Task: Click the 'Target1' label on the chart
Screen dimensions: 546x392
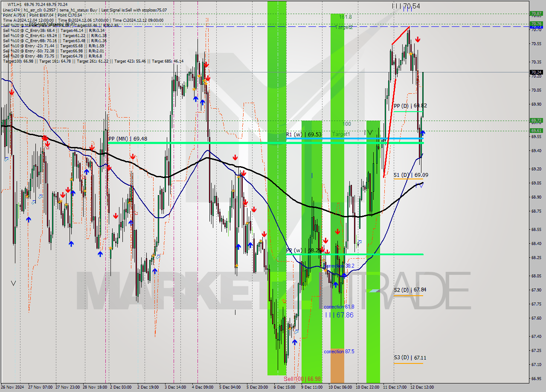Action: pyautogui.click(x=341, y=134)
